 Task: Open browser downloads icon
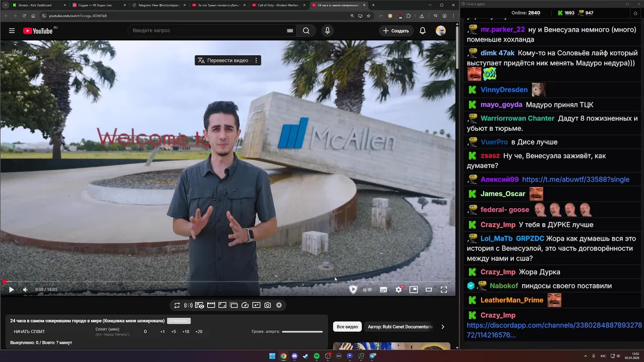pos(422,16)
